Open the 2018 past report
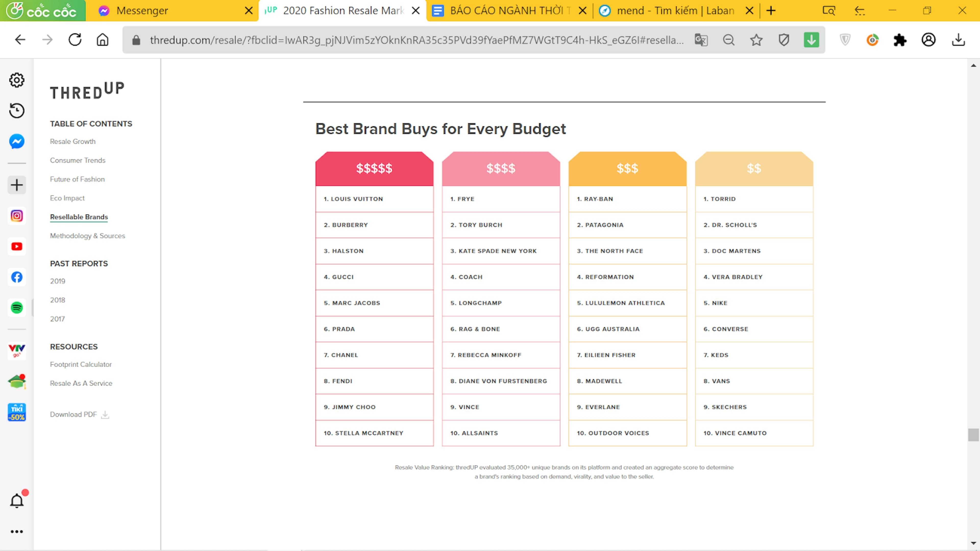This screenshot has height=551, width=980. [x=57, y=300]
